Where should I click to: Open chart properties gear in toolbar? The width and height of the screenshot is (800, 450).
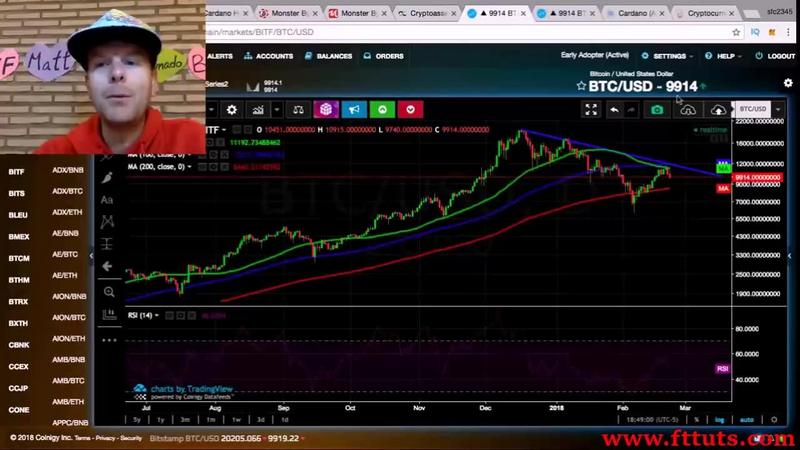(x=232, y=110)
